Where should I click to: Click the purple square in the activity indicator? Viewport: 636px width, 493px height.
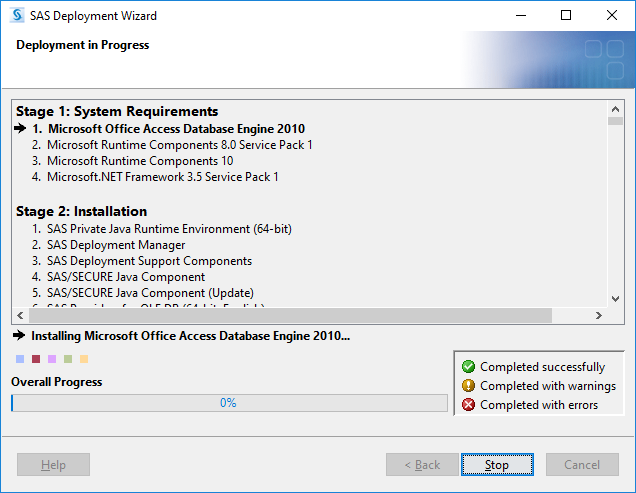click(52, 359)
